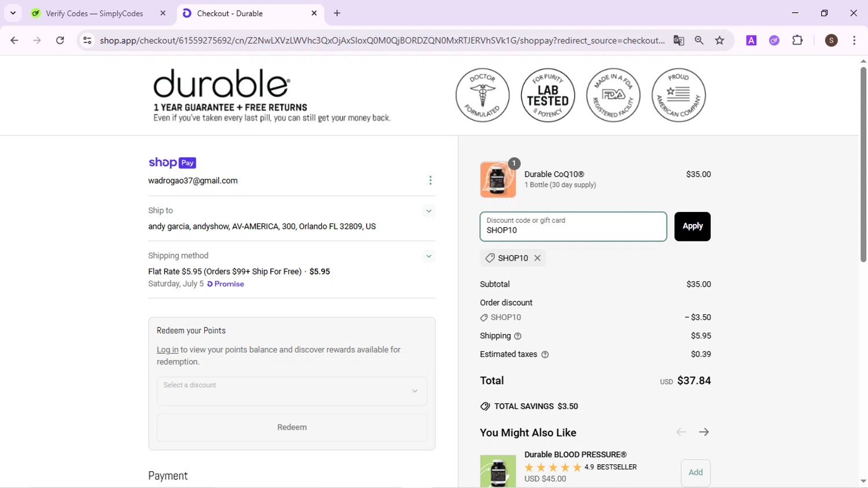Click the scrollbar down arrow
The height and width of the screenshot is (488, 868).
(x=863, y=482)
